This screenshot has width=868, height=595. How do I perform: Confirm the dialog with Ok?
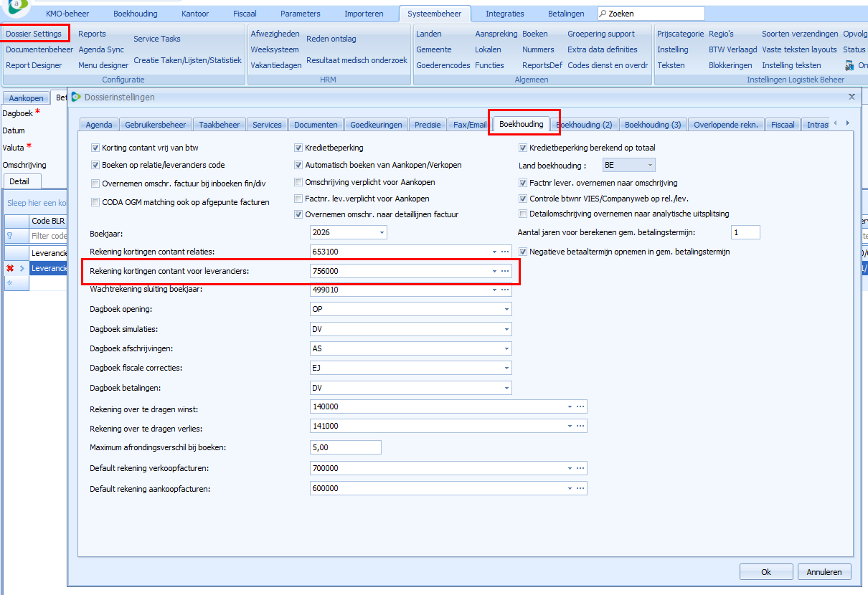point(766,572)
